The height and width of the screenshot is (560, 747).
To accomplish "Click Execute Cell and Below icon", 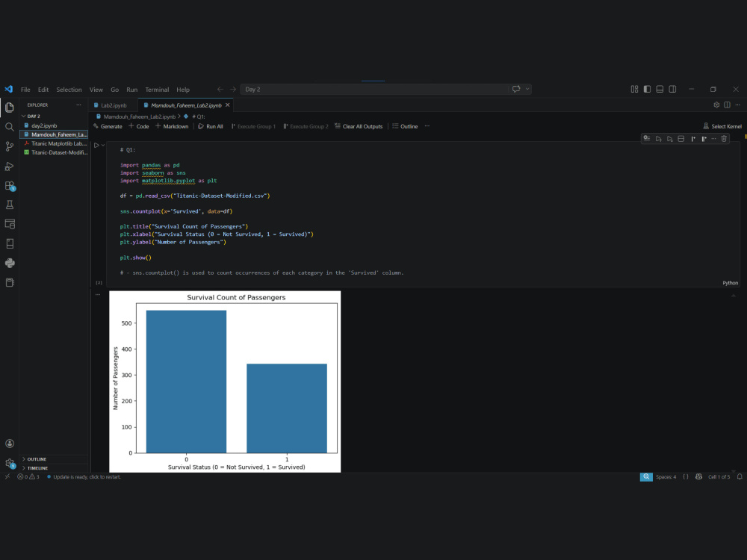I will [670, 139].
